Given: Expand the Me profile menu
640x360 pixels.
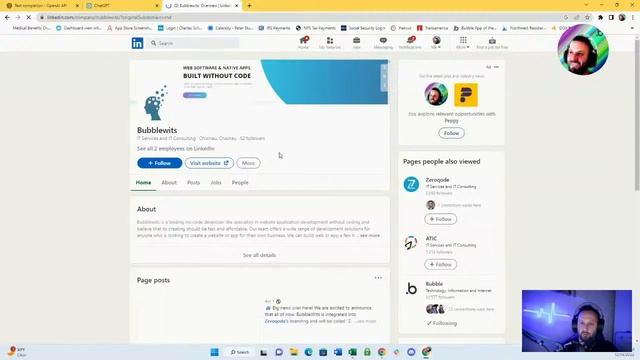Looking at the screenshot, I should click(x=436, y=42).
